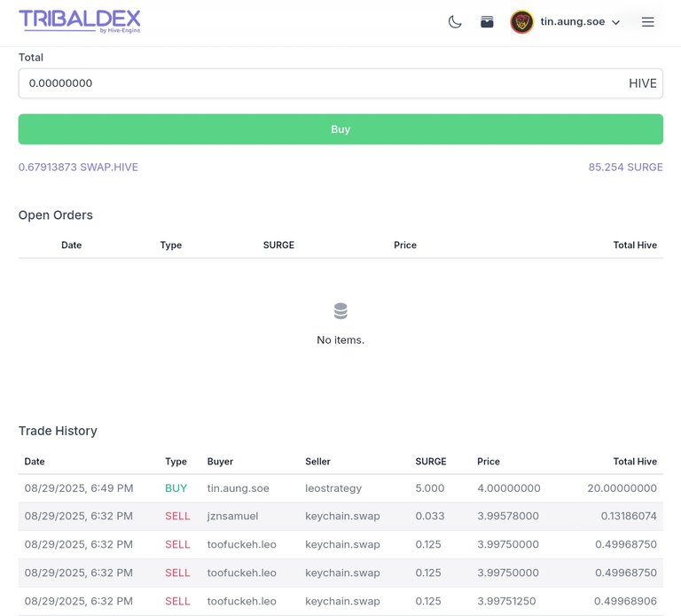
Task: Click the Open Orders Type column header
Action: [170, 246]
